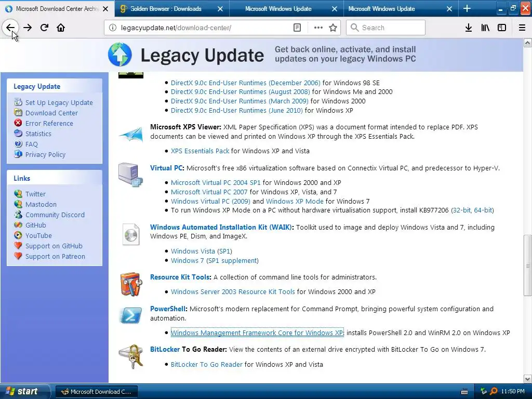Click the Statistics pie chart icon

pos(18,134)
